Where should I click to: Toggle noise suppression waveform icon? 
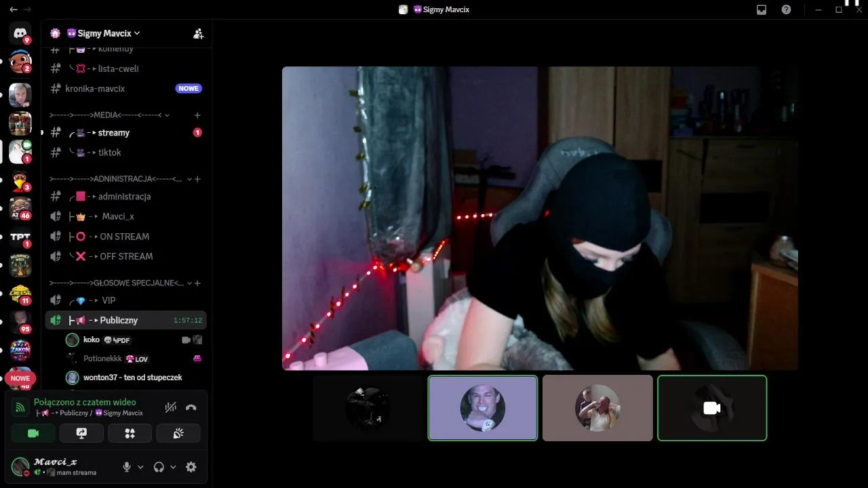170,407
